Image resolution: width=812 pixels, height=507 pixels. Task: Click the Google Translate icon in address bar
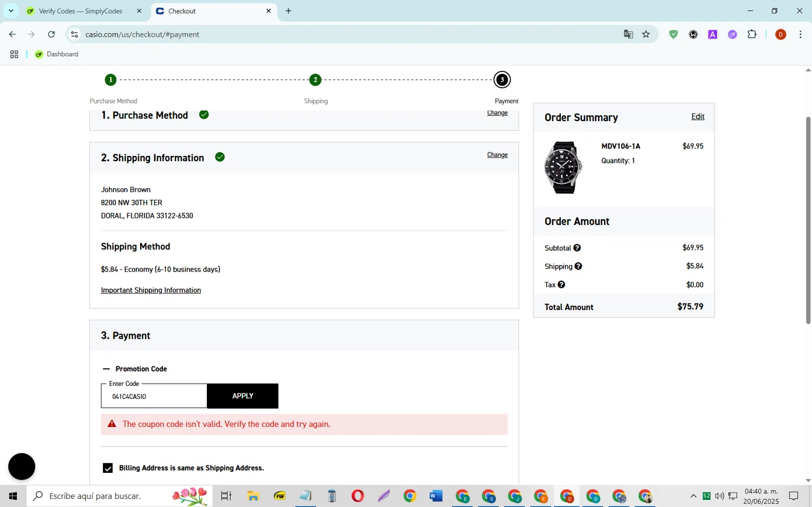(x=628, y=34)
